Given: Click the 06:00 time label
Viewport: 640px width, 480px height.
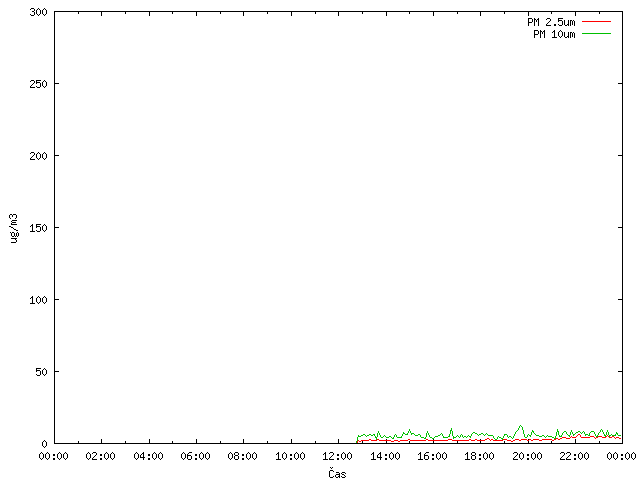Looking at the screenshot, I should click(x=196, y=456).
